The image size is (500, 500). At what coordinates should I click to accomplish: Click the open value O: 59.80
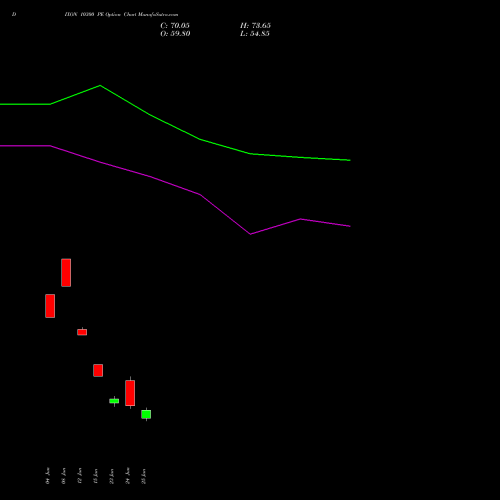pos(175,34)
